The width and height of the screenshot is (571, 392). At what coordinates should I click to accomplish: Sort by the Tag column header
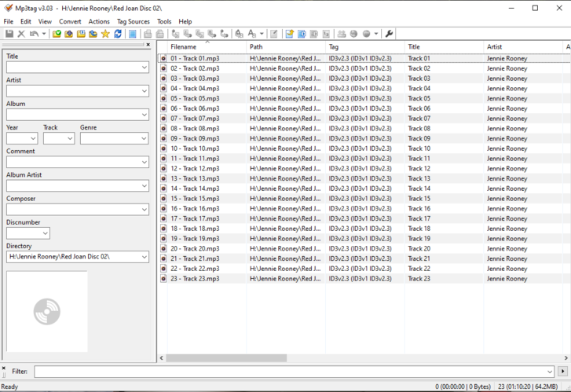(365, 46)
